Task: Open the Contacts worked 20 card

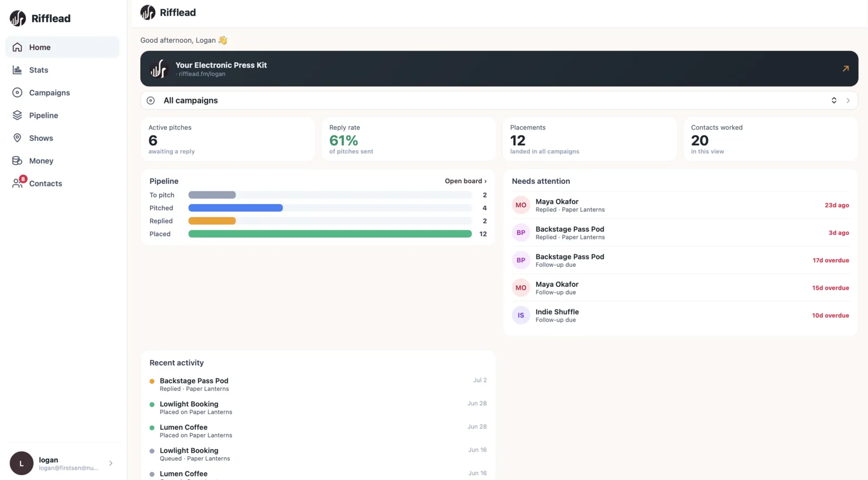Action: click(x=770, y=139)
